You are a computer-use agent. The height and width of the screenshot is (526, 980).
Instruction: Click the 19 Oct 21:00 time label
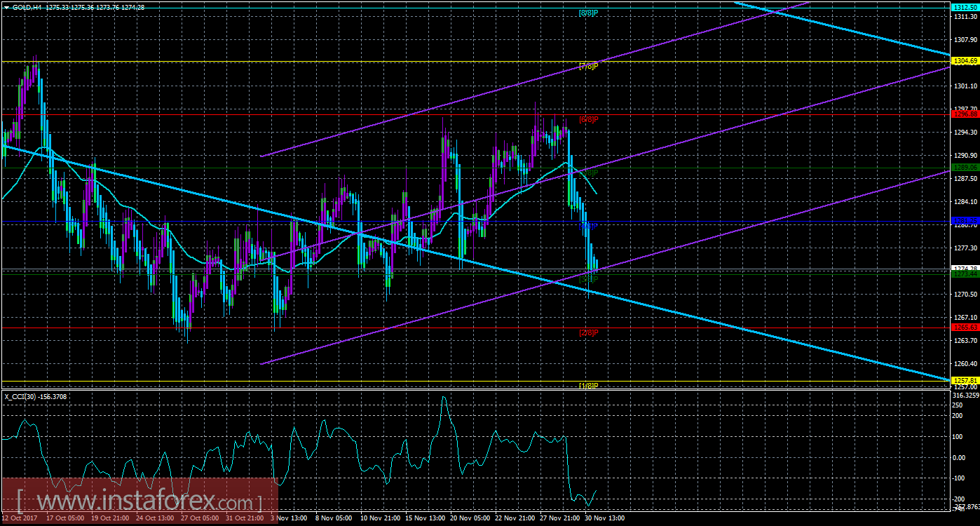pos(109,519)
